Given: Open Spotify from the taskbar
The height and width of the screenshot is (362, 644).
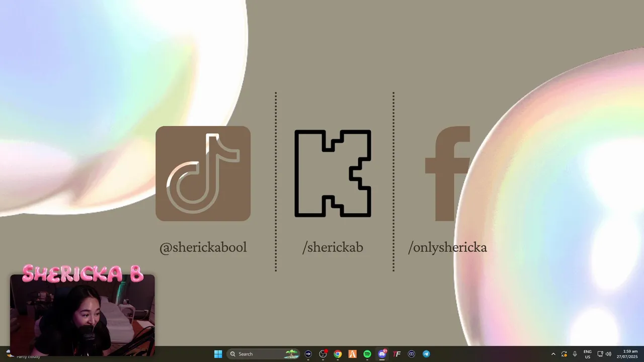Looking at the screenshot, I should coord(367,354).
